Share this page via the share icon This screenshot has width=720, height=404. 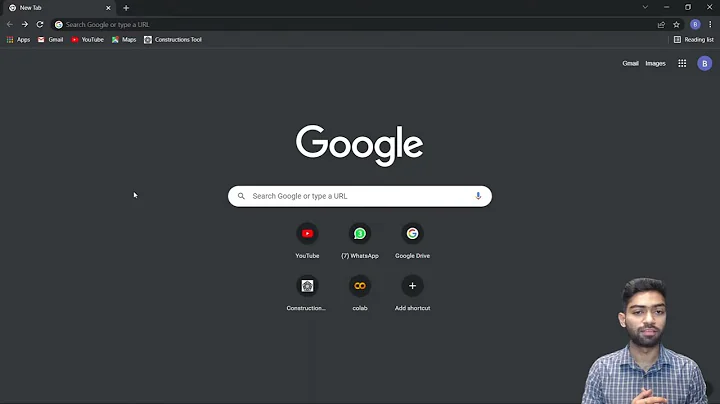[x=661, y=25]
